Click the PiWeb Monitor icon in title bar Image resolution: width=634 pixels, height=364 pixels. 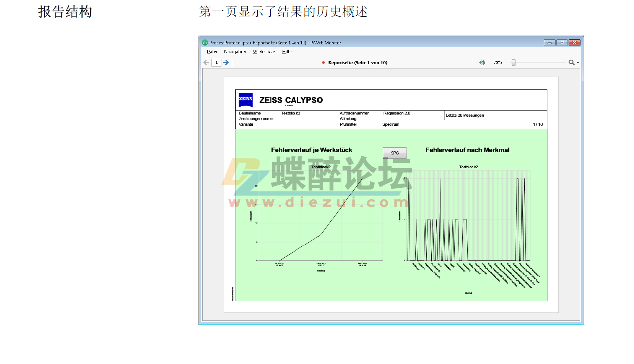pos(205,42)
